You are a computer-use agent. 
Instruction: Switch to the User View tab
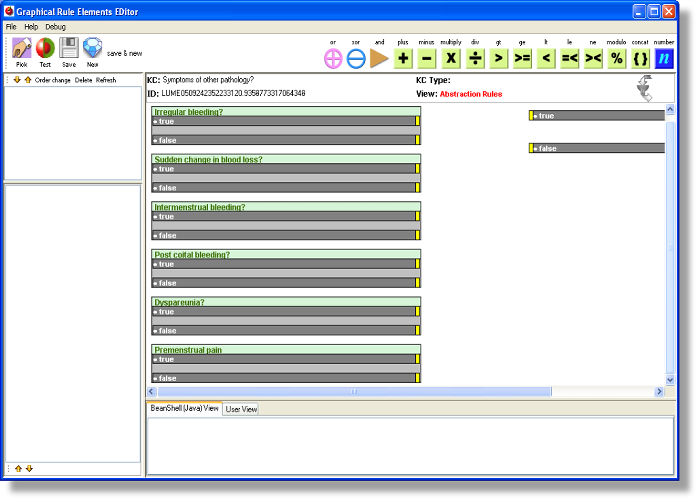[x=241, y=409]
